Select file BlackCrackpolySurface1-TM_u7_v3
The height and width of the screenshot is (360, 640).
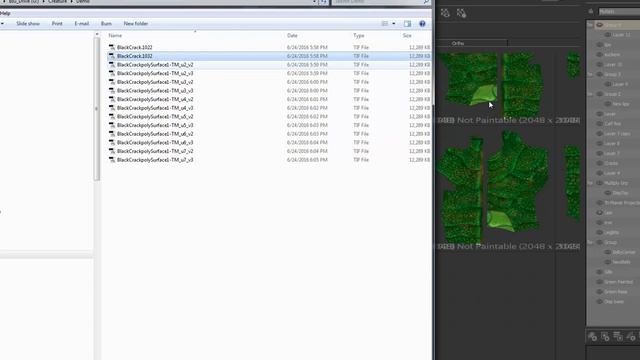click(x=155, y=160)
